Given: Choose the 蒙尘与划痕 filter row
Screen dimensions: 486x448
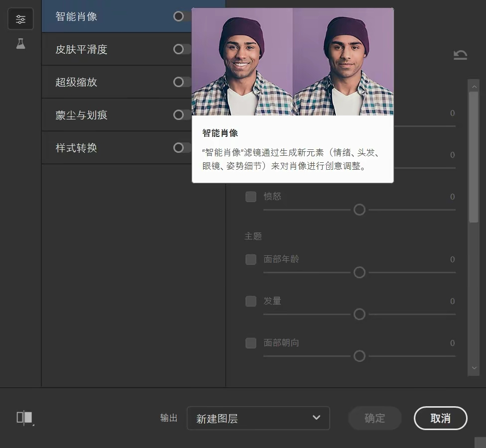Looking at the screenshot, I should point(117,115).
